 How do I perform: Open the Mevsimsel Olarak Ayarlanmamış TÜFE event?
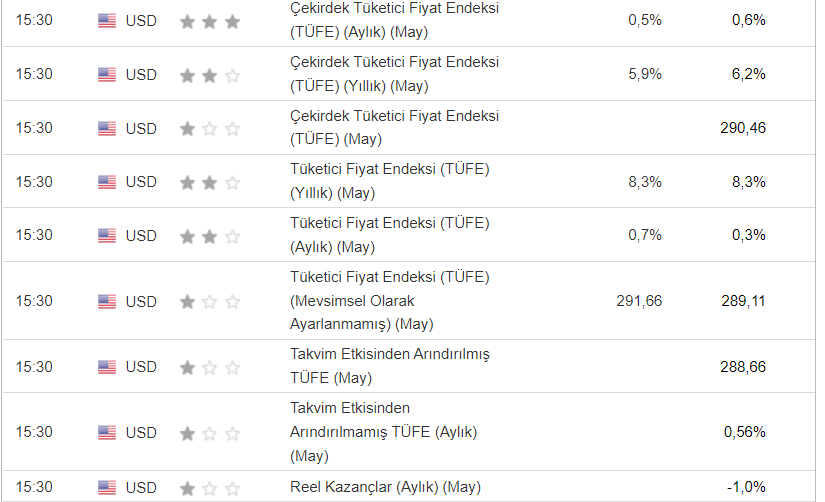pos(390,300)
